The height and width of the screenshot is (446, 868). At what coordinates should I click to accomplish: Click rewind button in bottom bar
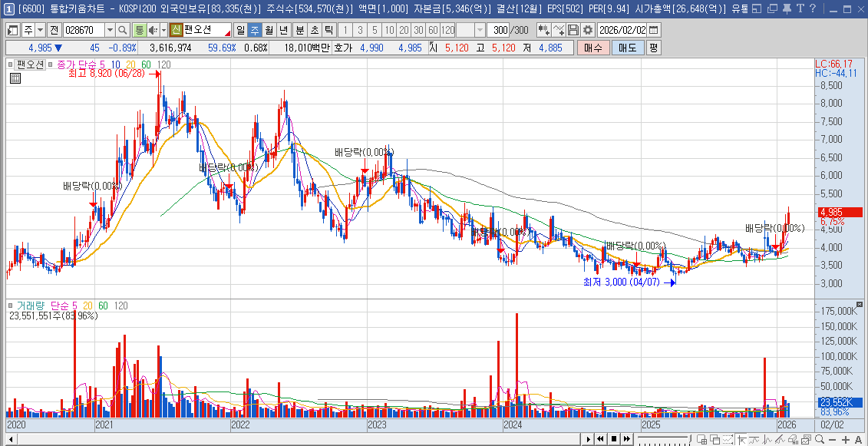click(601, 439)
